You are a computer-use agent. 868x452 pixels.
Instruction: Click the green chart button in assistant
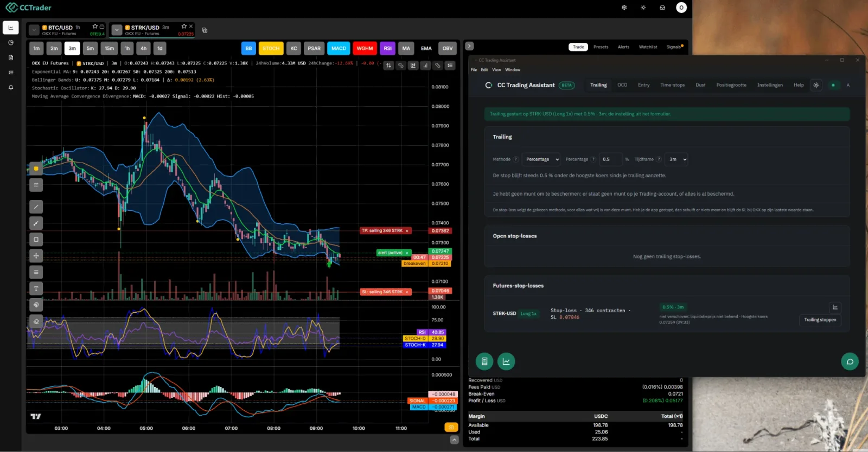(506, 361)
